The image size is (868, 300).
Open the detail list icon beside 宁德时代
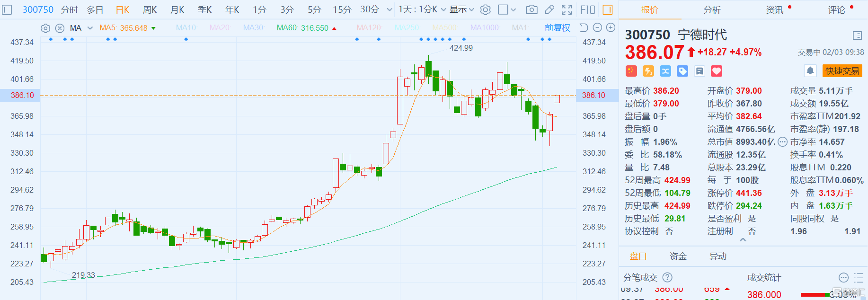pyautogui.click(x=857, y=35)
